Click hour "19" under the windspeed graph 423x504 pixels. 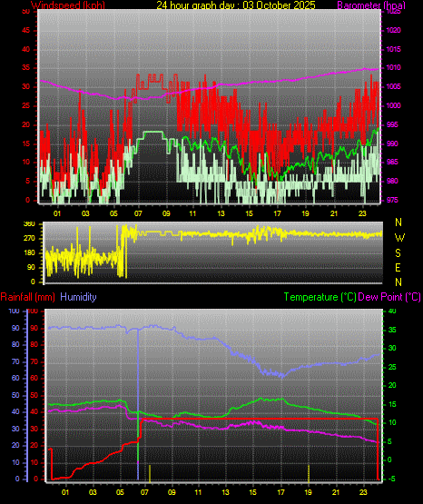[305, 213]
